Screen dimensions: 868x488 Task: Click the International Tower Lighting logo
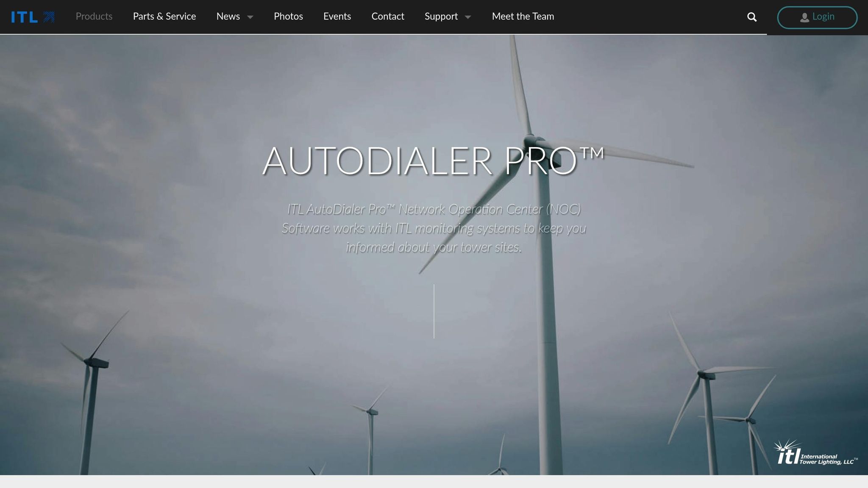(x=815, y=452)
